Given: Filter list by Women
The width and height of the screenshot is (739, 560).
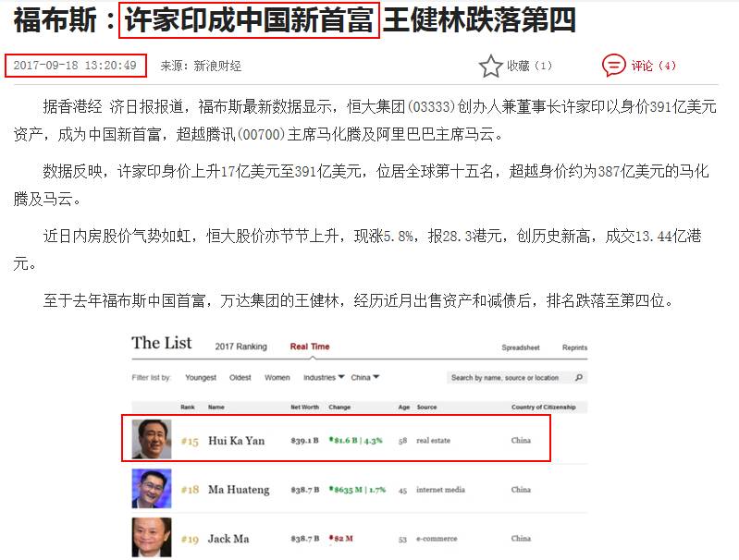Looking at the screenshot, I should [x=277, y=378].
